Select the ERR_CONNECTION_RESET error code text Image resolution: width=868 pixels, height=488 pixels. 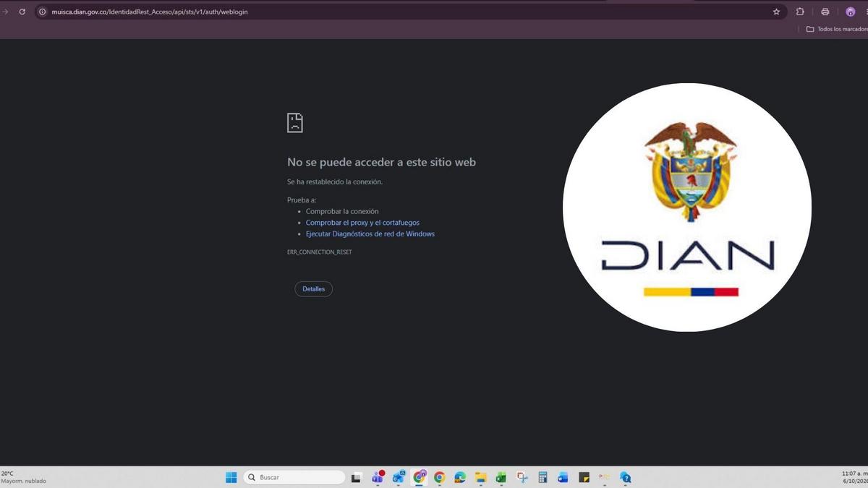pyautogui.click(x=320, y=252)
